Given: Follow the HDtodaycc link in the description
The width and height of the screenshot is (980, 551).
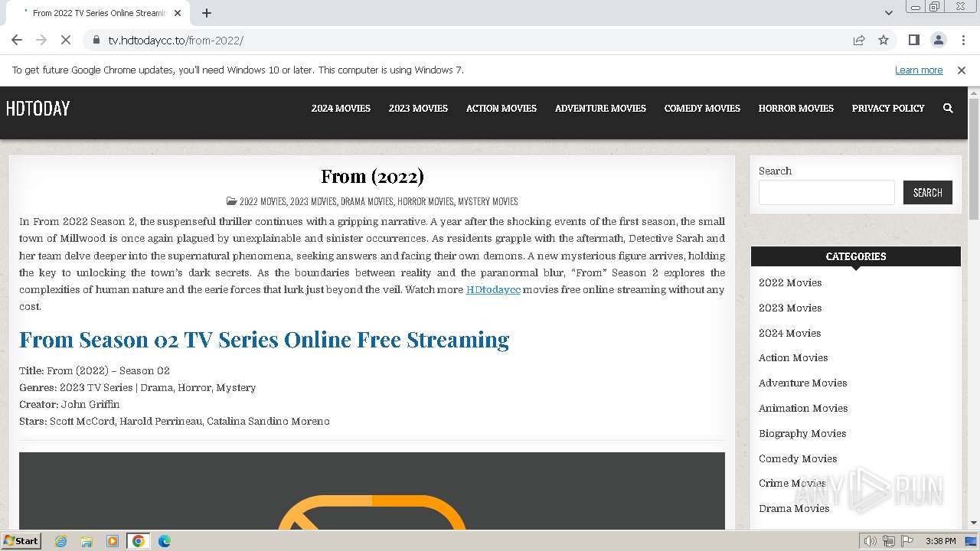Looking at the screenshot, I should (493, 289).
